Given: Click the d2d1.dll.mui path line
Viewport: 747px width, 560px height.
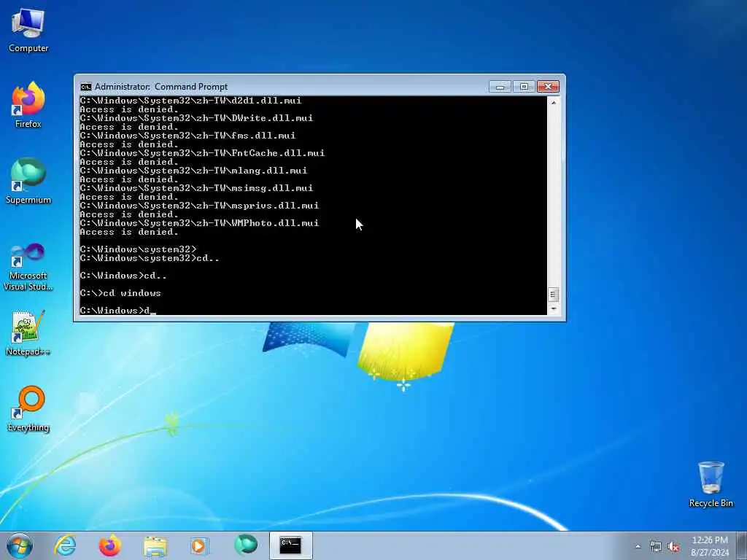Looking at the screenshot, I should [190, 101].
